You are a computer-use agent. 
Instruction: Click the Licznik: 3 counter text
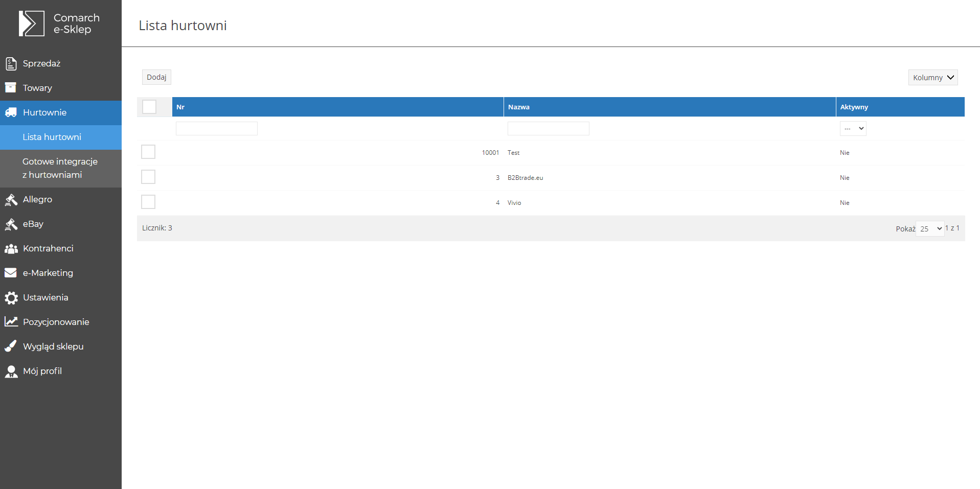pyautogui.click(x=157, y=228)
